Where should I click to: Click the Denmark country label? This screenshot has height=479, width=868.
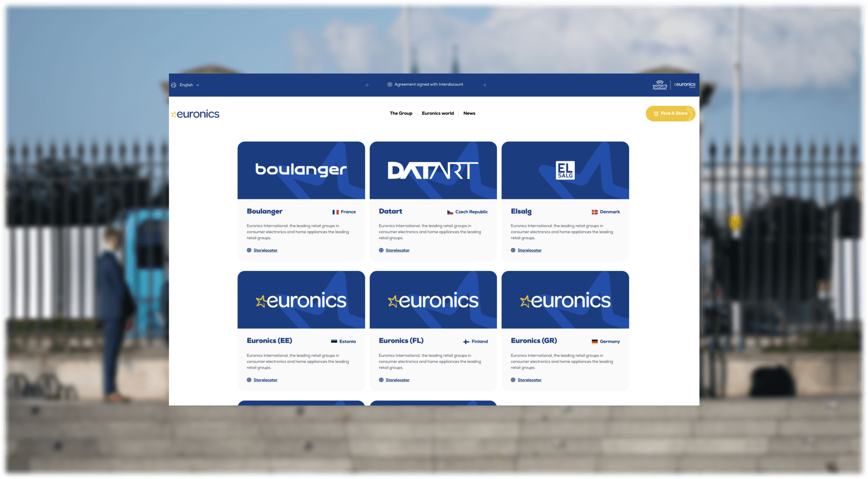coord(610,212)
